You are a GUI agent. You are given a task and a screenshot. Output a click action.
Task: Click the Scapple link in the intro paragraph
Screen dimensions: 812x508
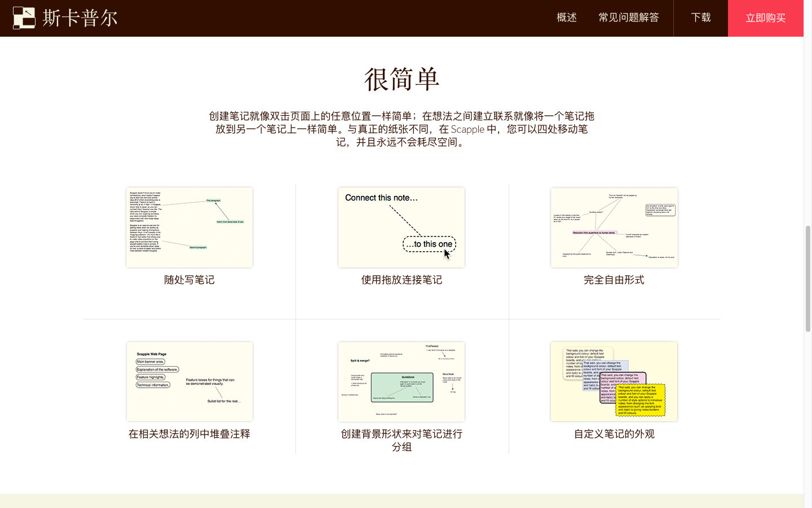[x=468, y=129]
